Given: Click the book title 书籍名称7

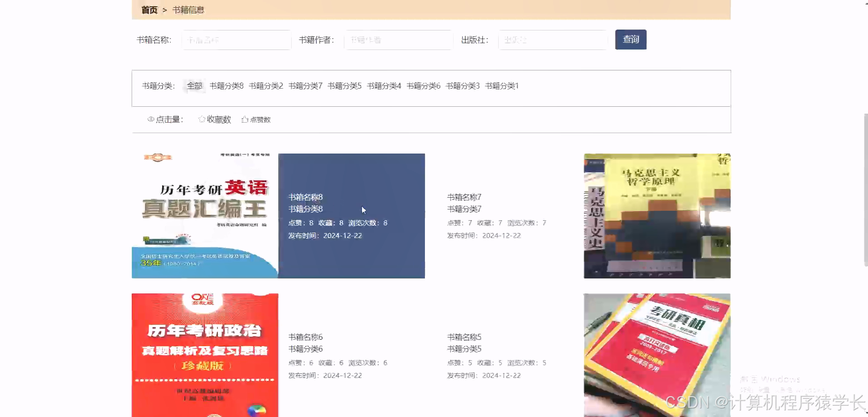Looking at the screenshot, I should (x=464, y=197).
